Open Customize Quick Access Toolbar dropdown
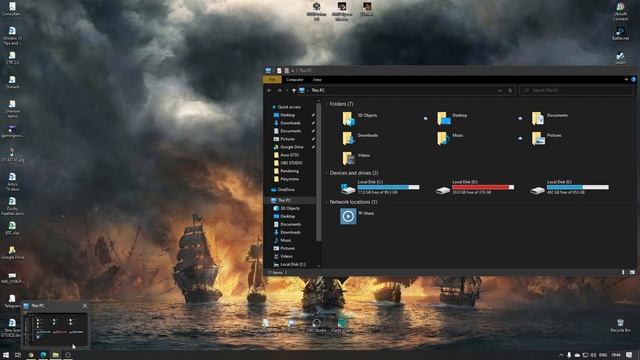The width and height of the screenshot is (640, 360). point(293,71)
